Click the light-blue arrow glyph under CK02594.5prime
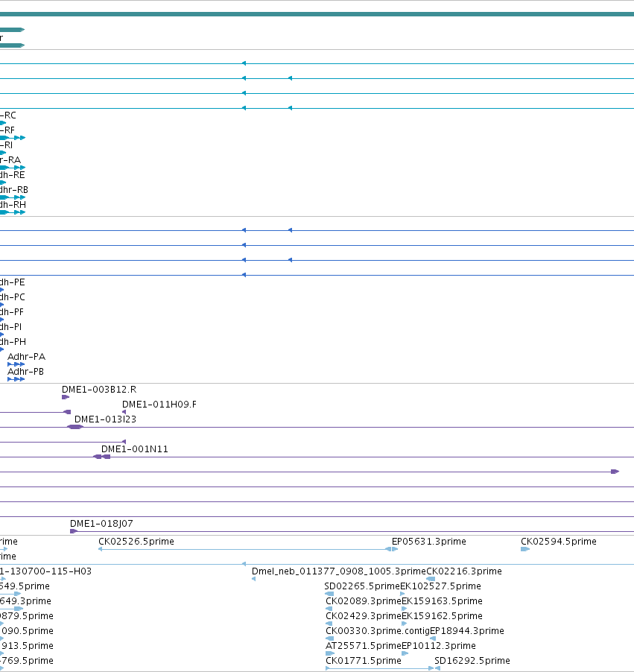This screenshot has height=672, width=634. 525,549
